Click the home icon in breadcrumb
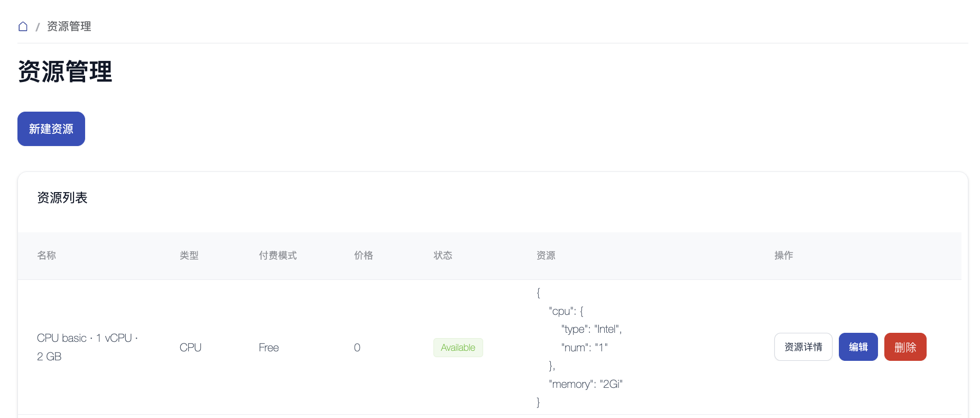The width and height of the screenshot is (980, 418). click(x=23, y=26)
